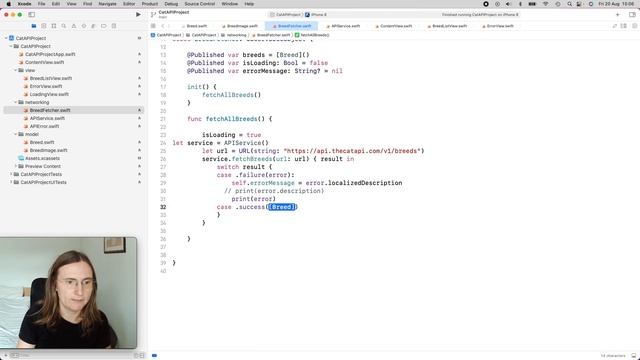Open the CatAPIProject scheme selector
This screenshot has height=360, width=640.
point(285,15)
